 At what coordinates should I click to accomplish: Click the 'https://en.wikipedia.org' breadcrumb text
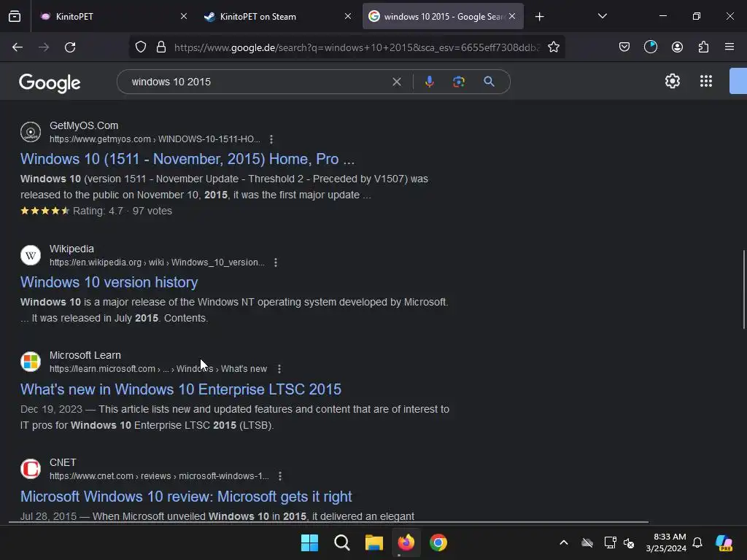(96, 262)
